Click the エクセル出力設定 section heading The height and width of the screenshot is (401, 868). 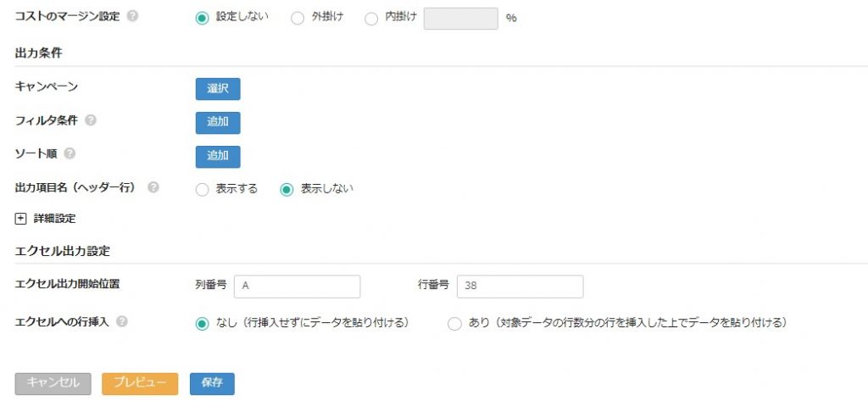click(x=62, y=251)
